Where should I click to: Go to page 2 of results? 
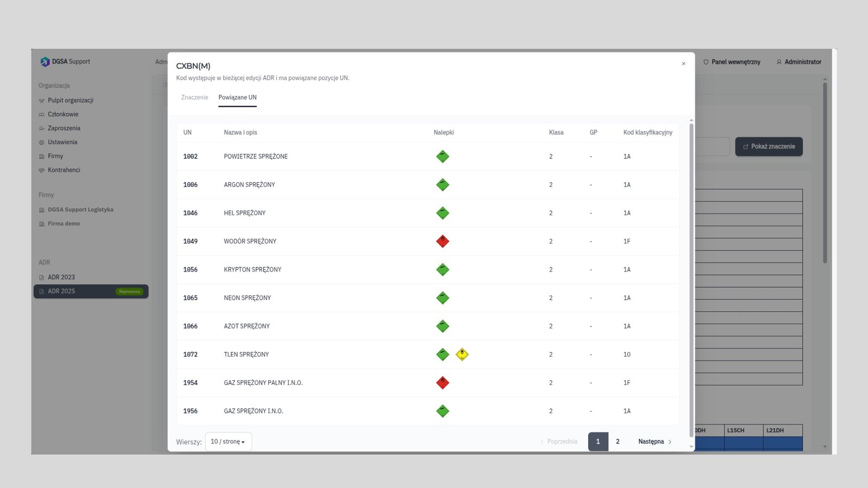pos(617,441)
